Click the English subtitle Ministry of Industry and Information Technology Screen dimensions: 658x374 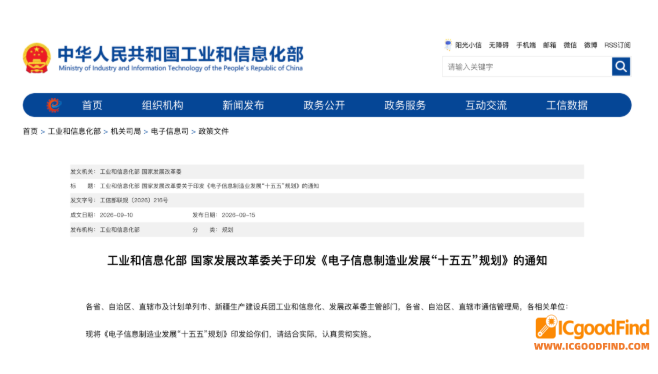[x=180, y=68]
